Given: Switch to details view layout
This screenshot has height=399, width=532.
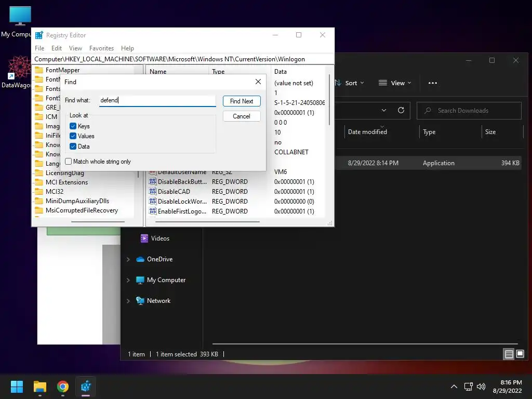Looking at the screenshot, I should [509, 354].
